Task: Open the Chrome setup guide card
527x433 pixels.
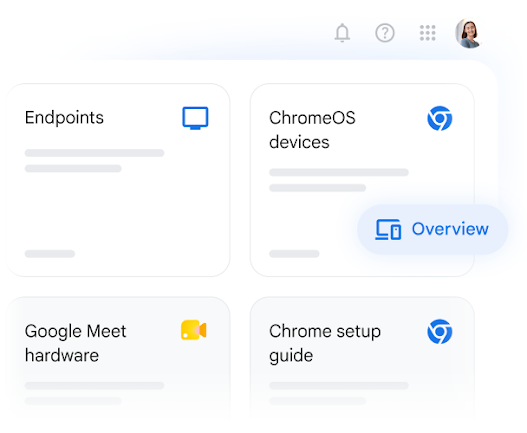Action: [x=362, y=361]
